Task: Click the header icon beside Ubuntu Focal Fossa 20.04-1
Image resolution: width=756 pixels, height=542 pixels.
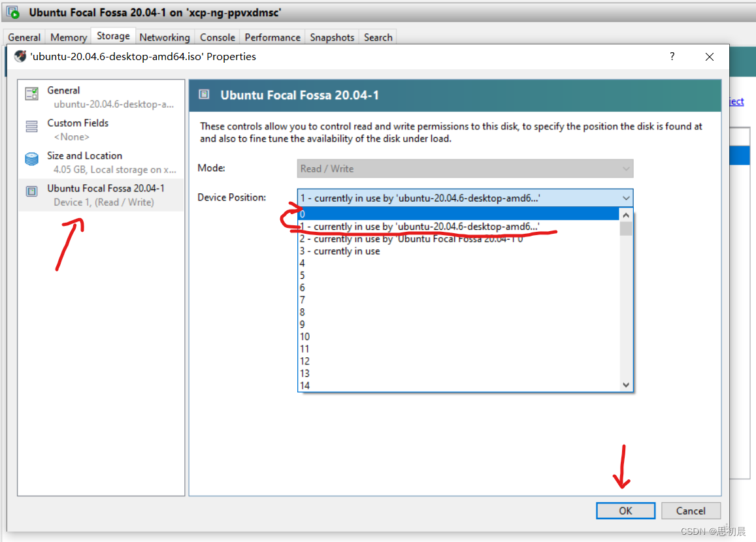Action: click(205, 95)
